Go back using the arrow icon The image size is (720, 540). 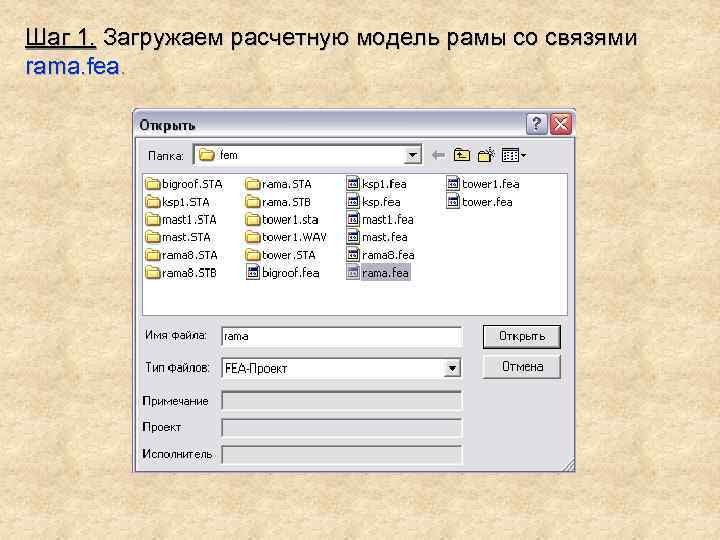coord(439,155)
